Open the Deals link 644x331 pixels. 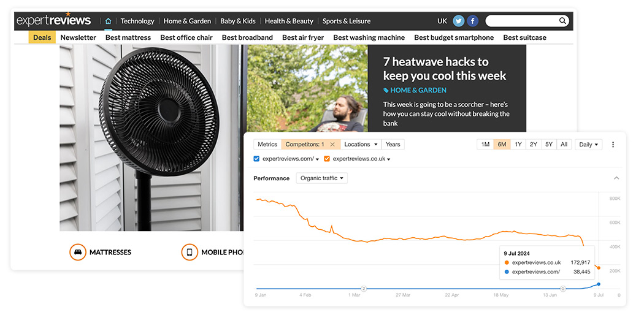pos(42,37)
